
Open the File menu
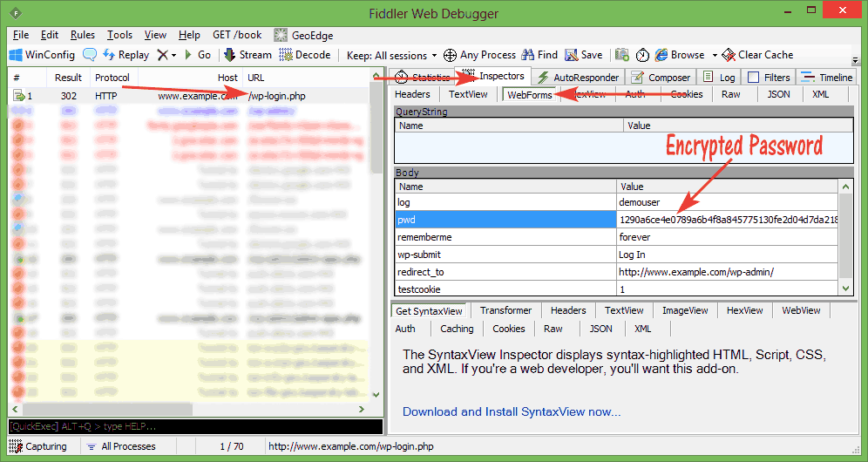coord(21,35)
